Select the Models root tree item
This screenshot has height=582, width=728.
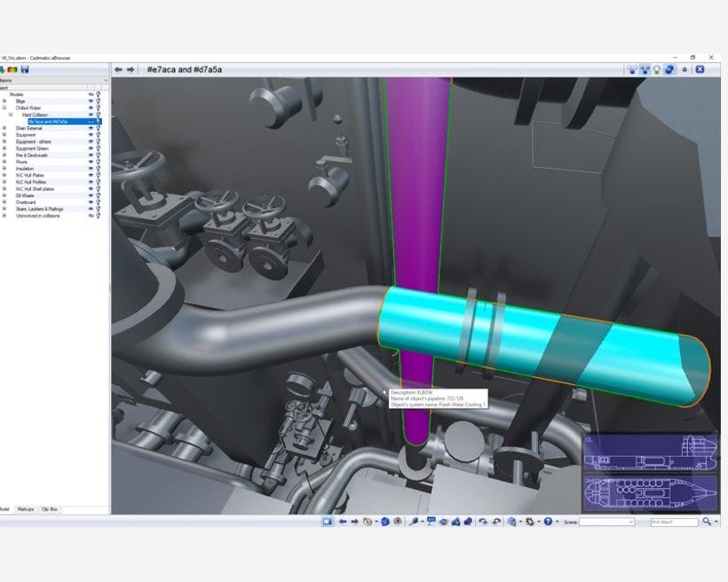(16, 94)
